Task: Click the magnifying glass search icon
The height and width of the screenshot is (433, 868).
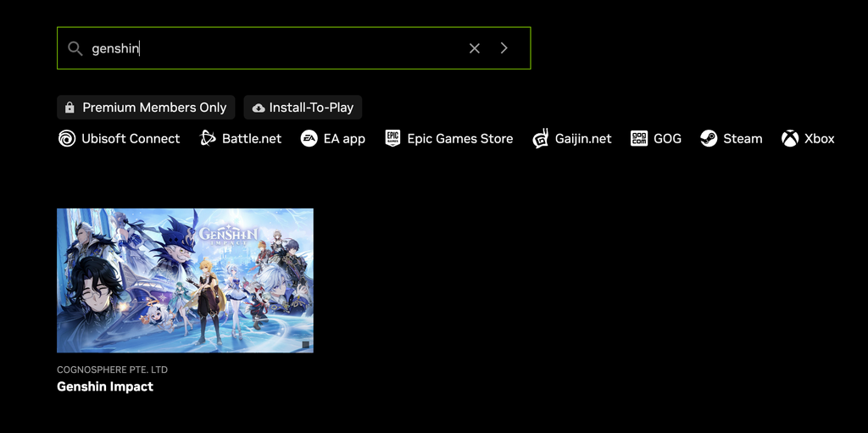Action: click(75, 48)
